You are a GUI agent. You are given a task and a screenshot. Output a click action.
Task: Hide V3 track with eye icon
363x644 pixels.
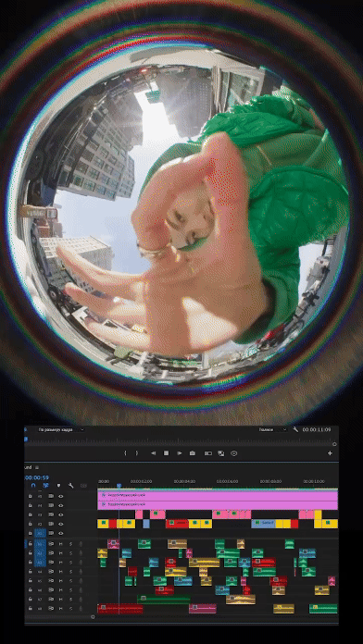tap(61, 514)
